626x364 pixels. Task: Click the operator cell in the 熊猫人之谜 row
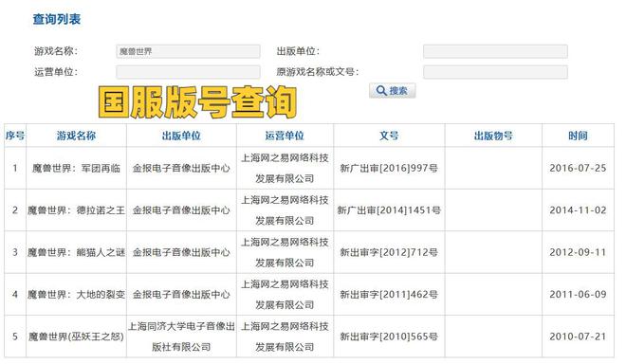285,252
